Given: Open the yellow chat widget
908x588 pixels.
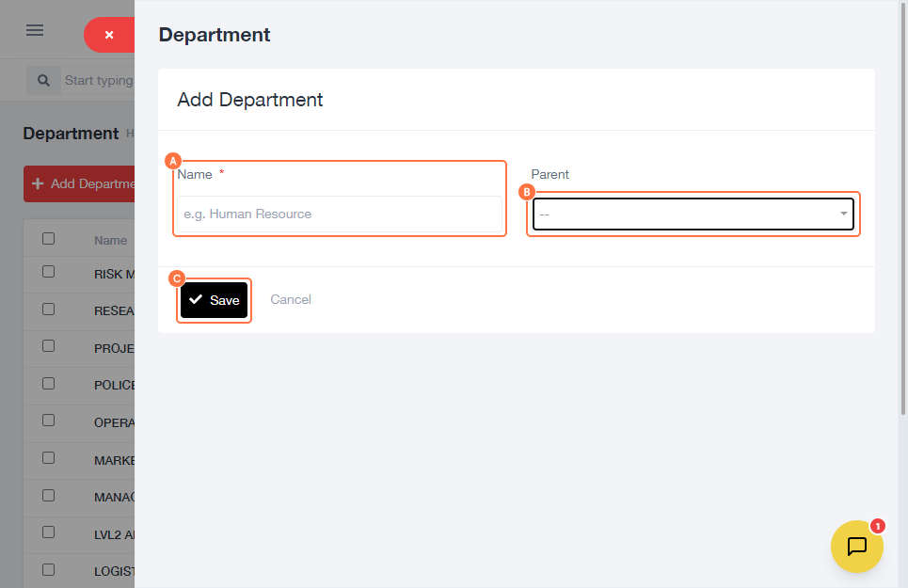Looking at the screenshot, I should [856, 547].
